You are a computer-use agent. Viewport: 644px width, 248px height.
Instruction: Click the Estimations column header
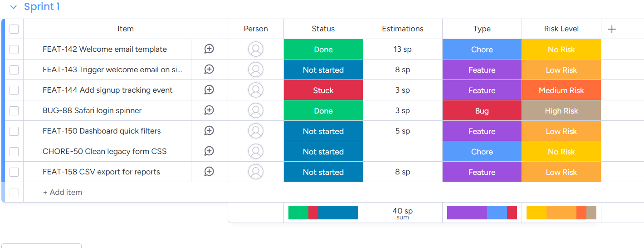tap(403, 29)
